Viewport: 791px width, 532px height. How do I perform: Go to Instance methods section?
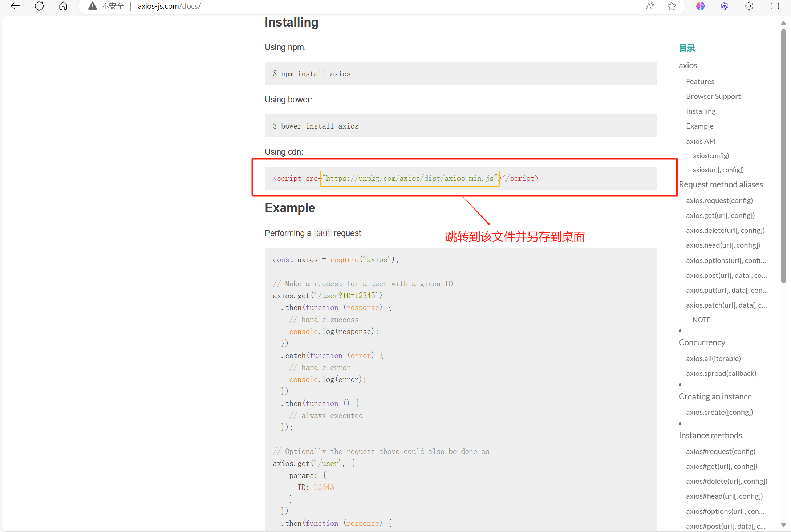tap(710, 435)
